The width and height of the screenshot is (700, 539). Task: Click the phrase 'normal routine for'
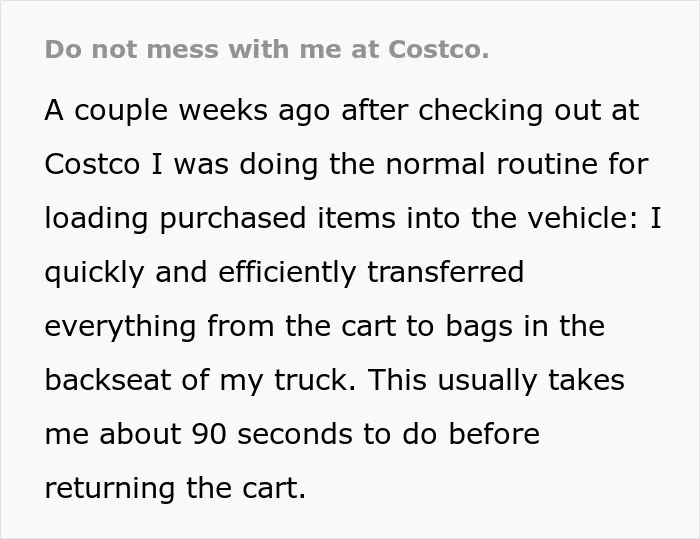tap(517, 164)
